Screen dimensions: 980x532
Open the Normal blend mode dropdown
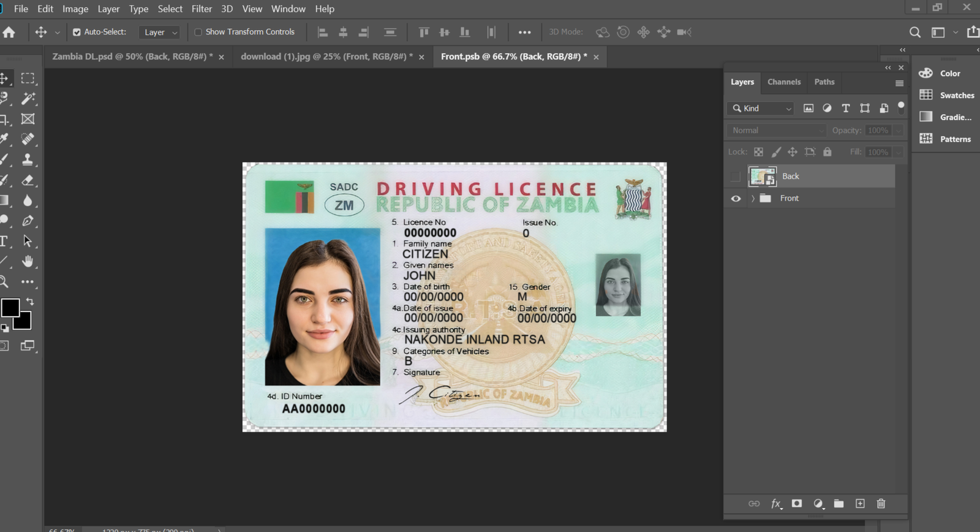coord(777,131)
